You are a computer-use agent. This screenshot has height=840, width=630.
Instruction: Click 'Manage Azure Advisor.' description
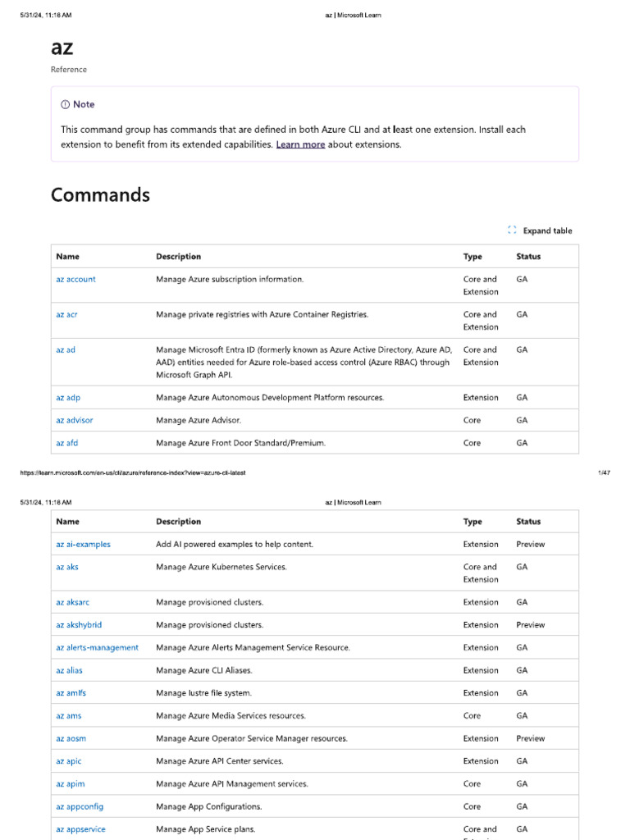pos(199,420)
